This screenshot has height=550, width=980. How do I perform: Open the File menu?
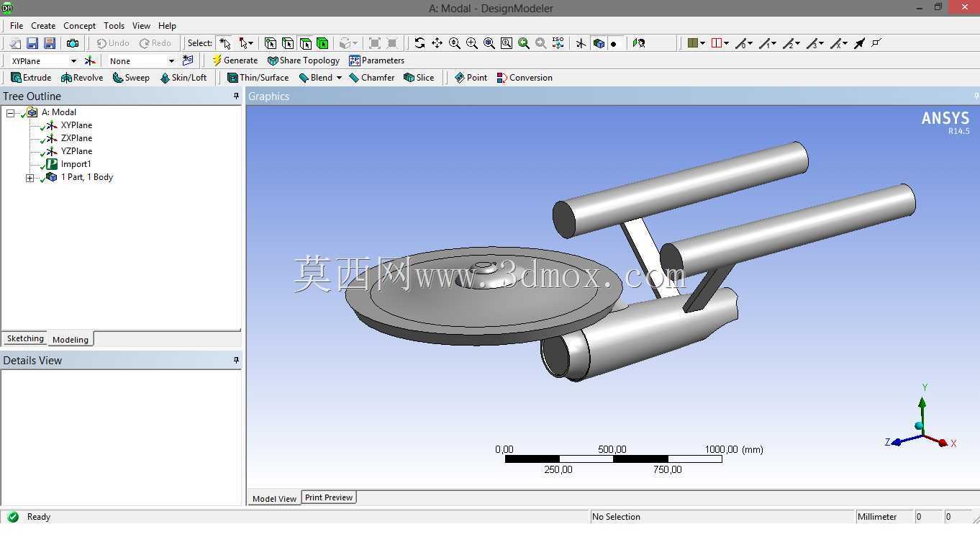tap(17, 25)
